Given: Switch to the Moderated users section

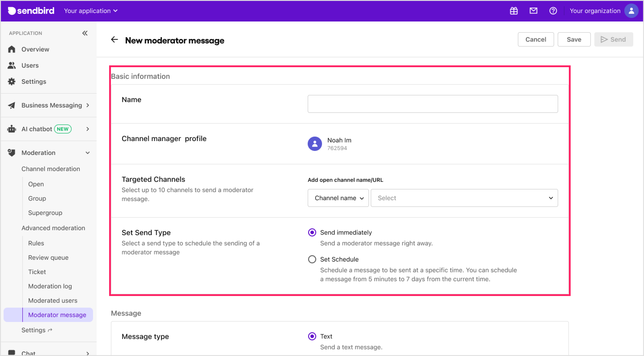Looking at the screenshot, I should tap(52, 300).
